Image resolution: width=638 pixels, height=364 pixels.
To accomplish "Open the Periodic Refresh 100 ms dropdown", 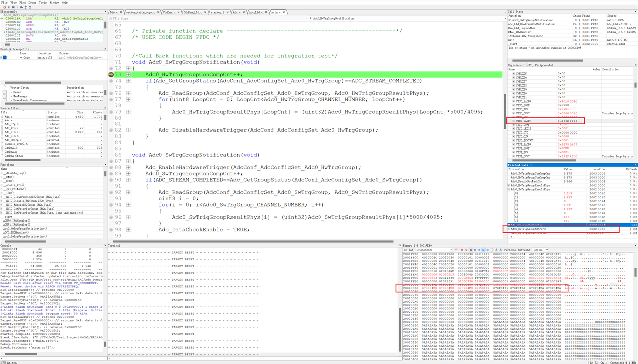I will point(540,250).
